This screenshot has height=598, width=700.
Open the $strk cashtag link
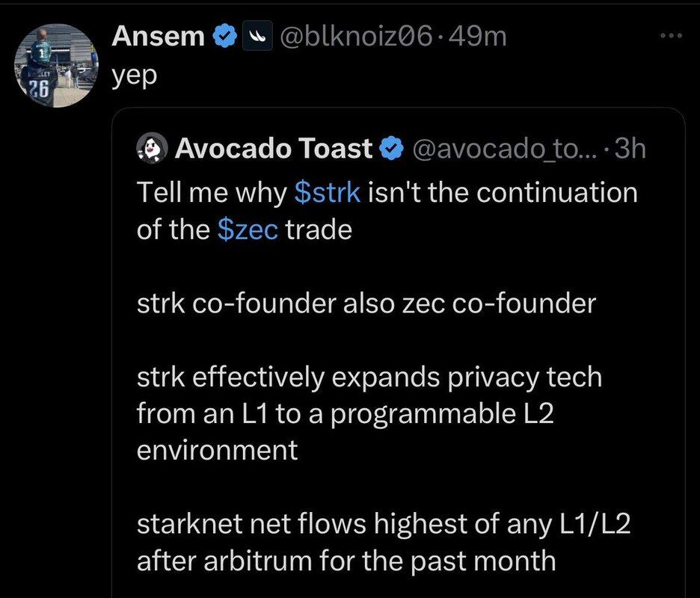point(328,193)
